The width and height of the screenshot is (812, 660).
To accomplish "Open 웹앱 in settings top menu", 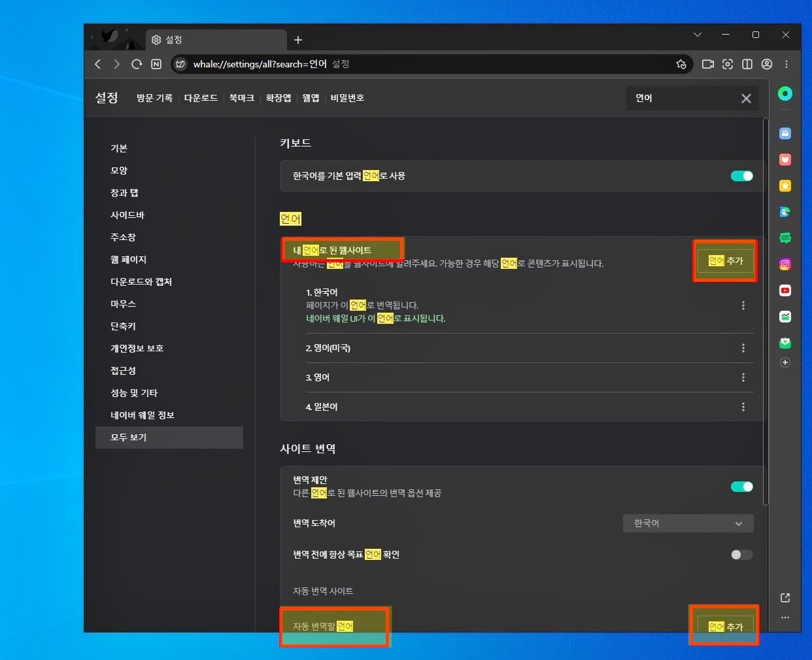I will click(x=311, y=98).
